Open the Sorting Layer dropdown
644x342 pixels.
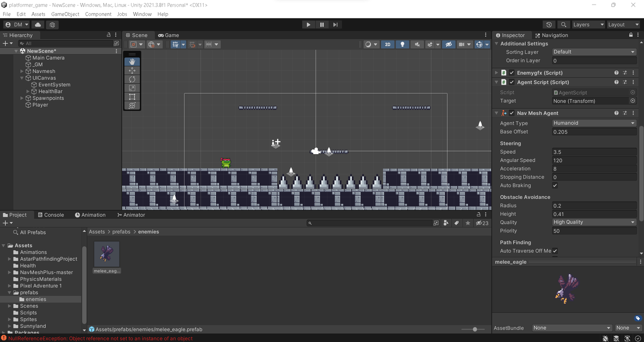click(594, 52)
